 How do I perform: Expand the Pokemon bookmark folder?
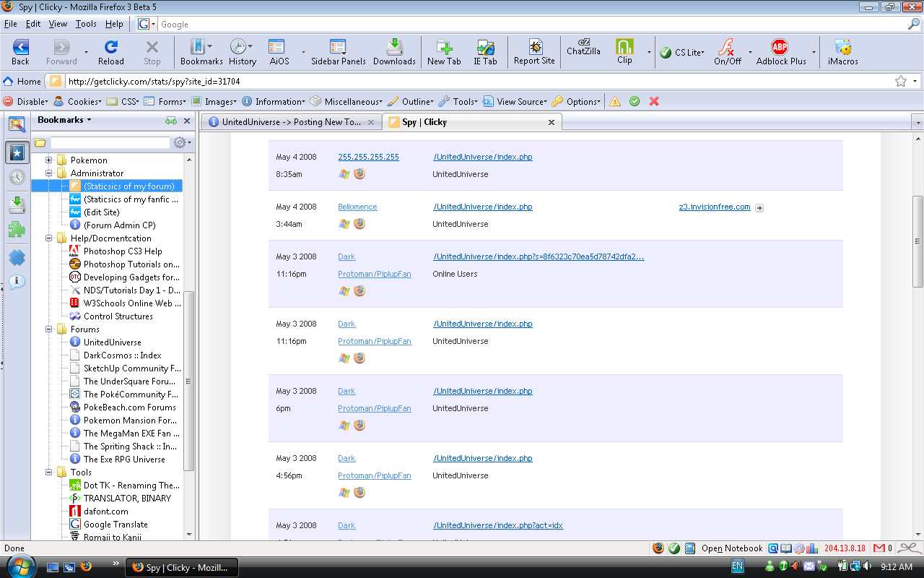point(49,160)
